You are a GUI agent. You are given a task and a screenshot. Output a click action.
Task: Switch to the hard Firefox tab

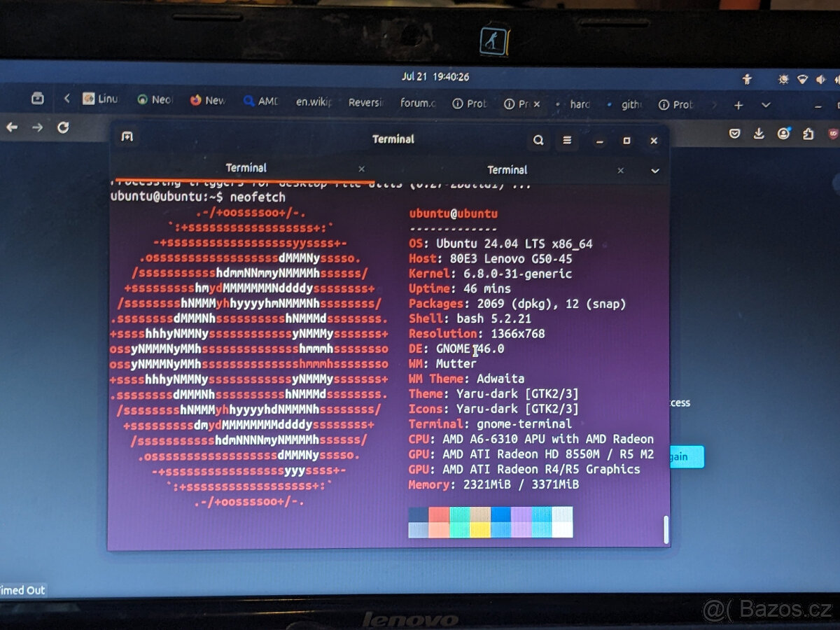[x=575, y=104]
